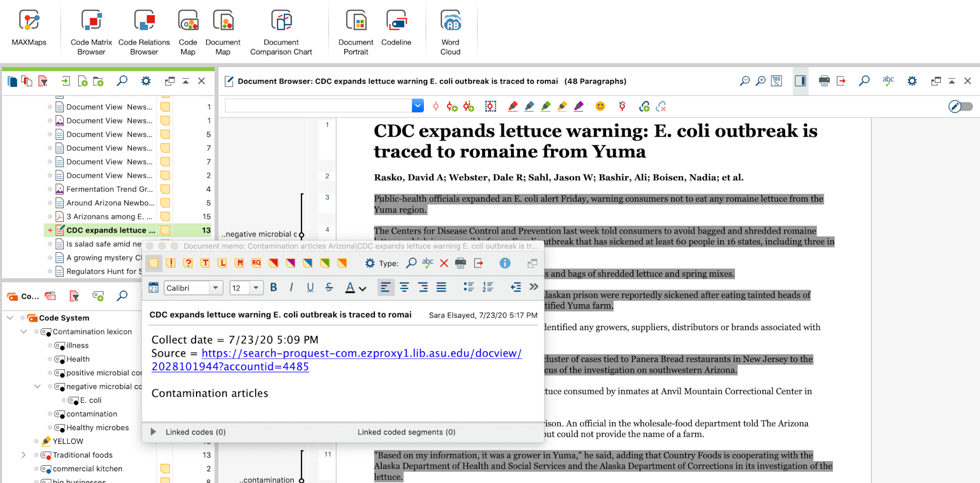Set memo type to question mark icon
Screen dimensions: 980x483
click(188, 263)
